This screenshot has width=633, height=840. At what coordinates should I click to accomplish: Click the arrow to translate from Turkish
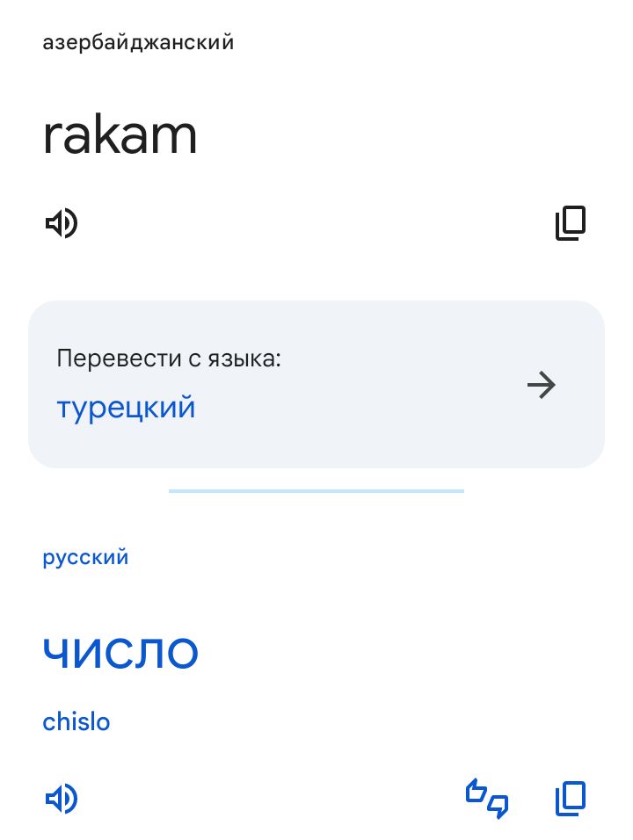click(542, 384)
